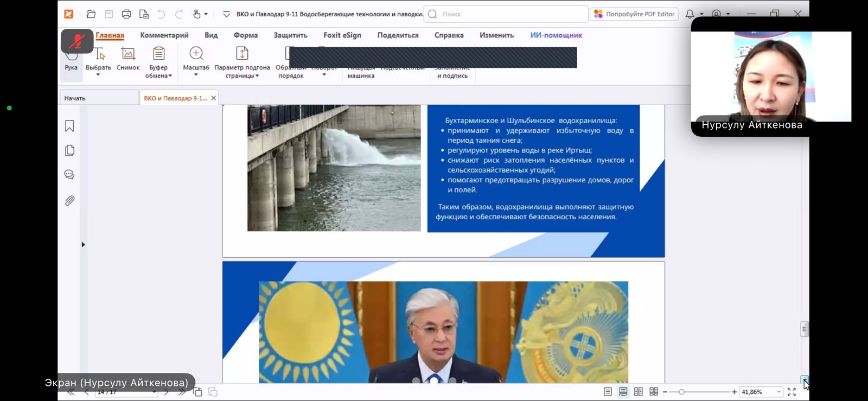
Task: Click the Print icon in quick toolbar
Action: click(x=126, y=14)
